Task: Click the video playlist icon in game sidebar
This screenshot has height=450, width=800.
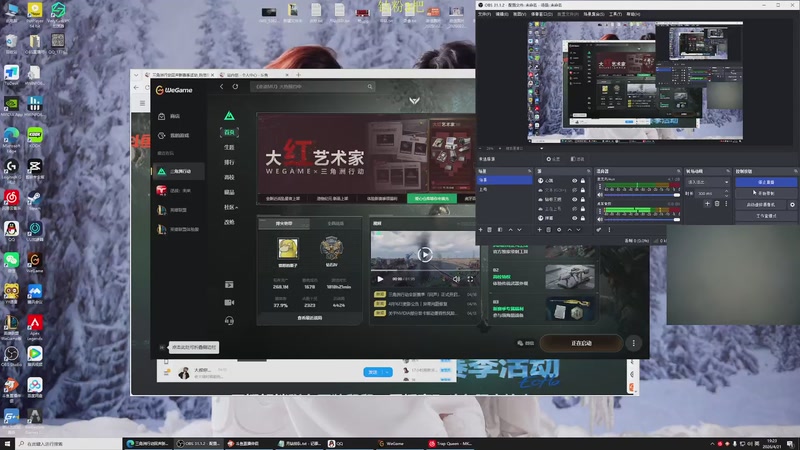Action: pos(229,284)
